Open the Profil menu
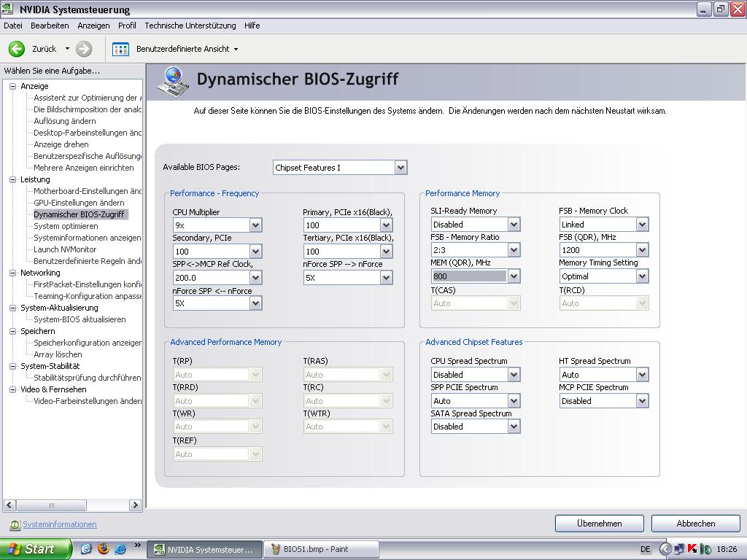The width and height of the screenshot is (747, 560). coord(127,26)
